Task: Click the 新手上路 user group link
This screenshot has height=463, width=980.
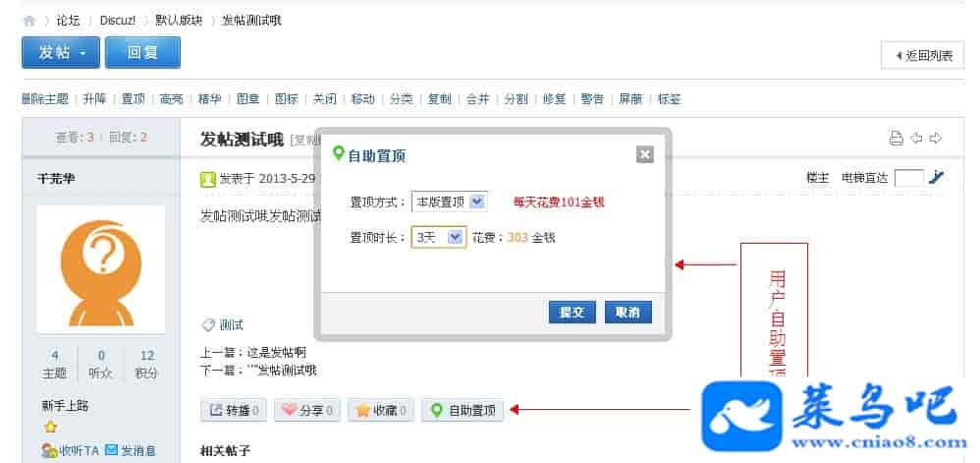Action: point(65,406)
